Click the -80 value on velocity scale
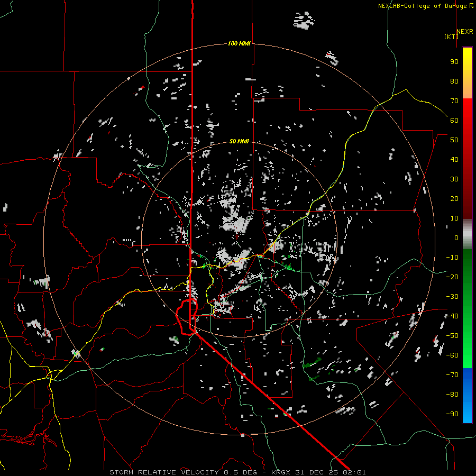 pyautogui.click(x=452, y=395)
